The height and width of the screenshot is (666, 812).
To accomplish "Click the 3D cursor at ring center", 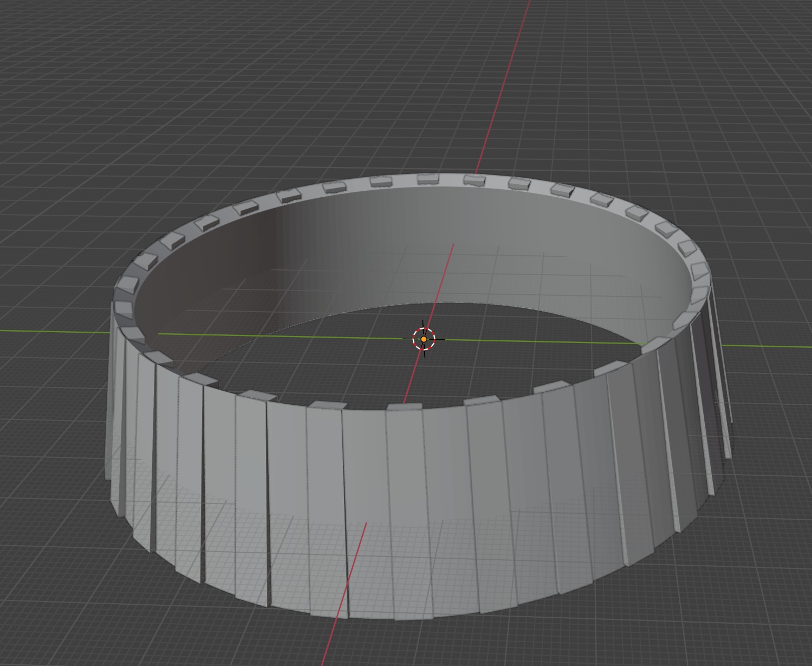I will click(424, 339).
